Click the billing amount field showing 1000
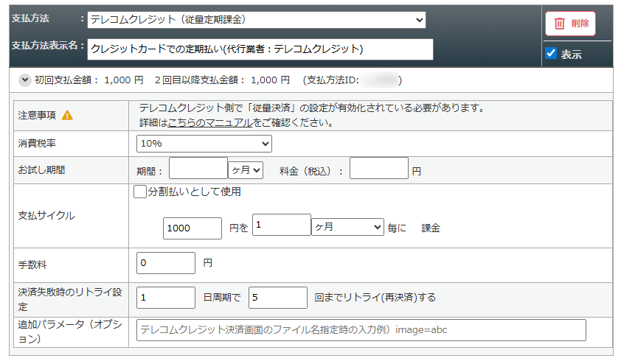This screenshot has height=364, width=621. pyautogui.click(x=192, y=228)
